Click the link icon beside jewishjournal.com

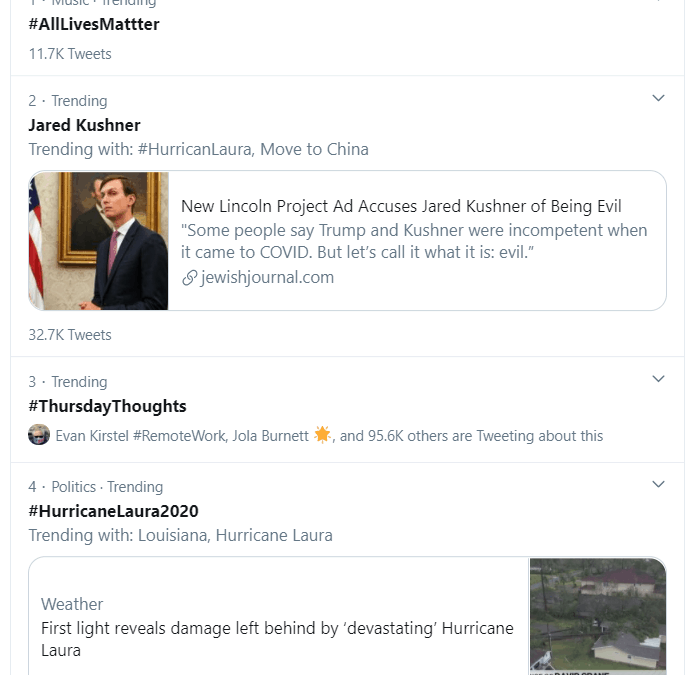(x=189, y=278)
